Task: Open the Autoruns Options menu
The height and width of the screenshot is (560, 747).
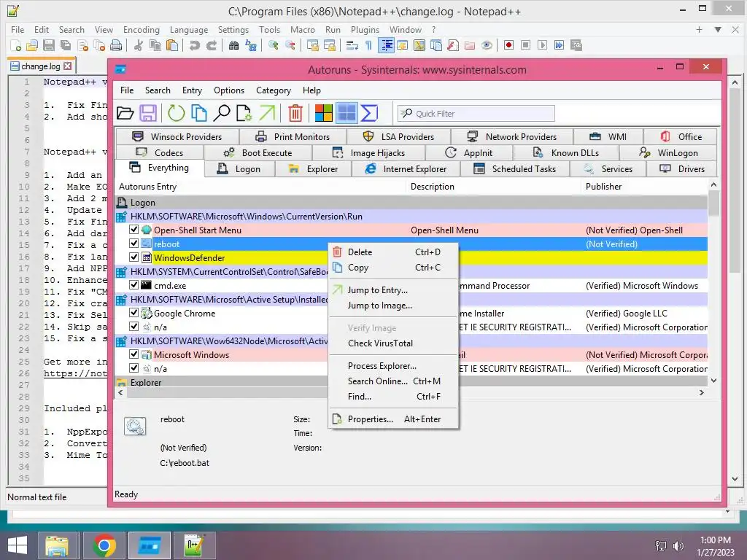Action: coord(228,90)
